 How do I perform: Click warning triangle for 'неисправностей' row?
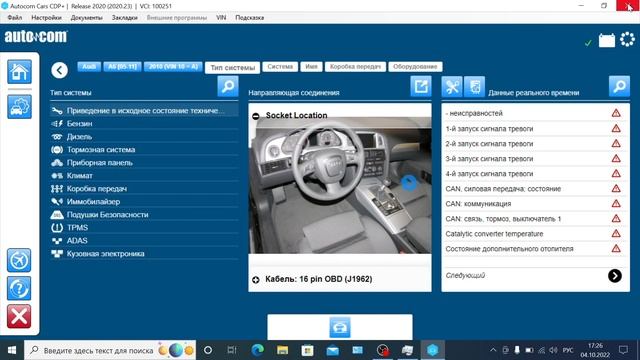[x=616, y=113]
